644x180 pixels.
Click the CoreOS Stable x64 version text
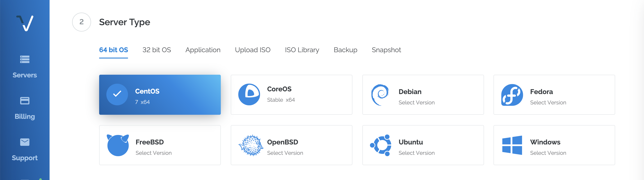281,100
